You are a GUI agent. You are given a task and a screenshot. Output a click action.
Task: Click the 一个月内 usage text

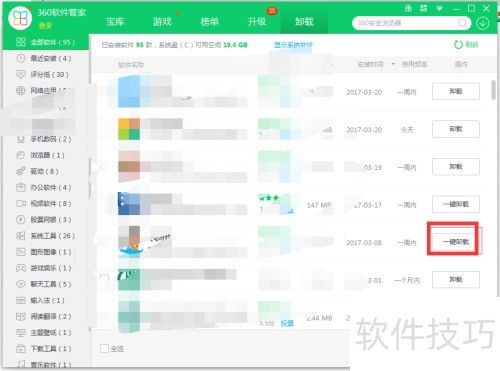(x=407, y=280)
